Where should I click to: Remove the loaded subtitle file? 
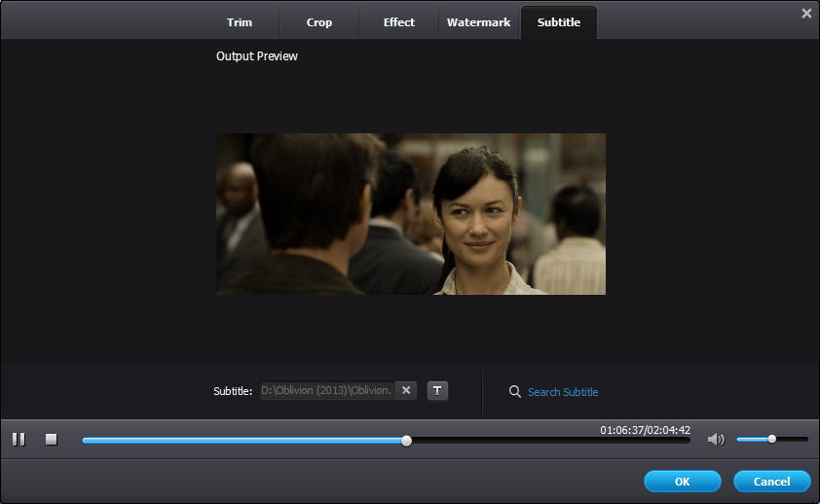pyautogui.click(x=406, y=390)
